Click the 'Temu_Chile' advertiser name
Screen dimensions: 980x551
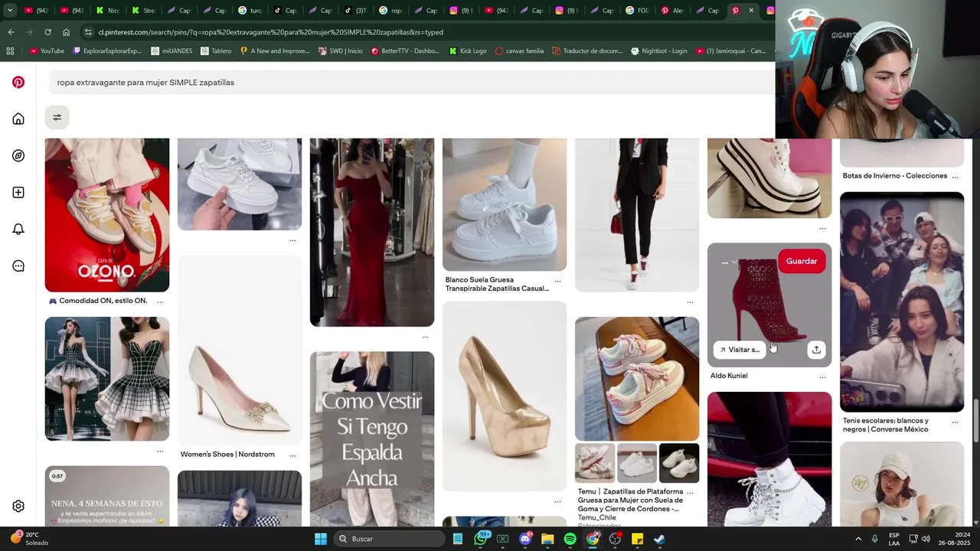596,517
